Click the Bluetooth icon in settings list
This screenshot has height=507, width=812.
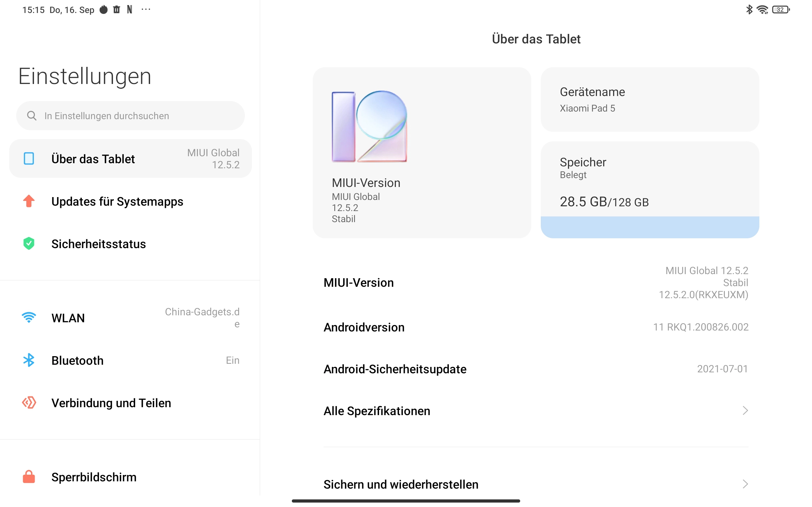(x=29, y=360)
